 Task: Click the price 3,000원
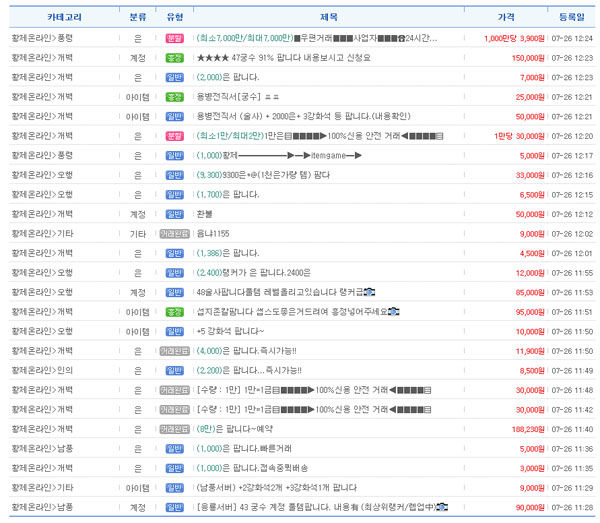[532, 469]
